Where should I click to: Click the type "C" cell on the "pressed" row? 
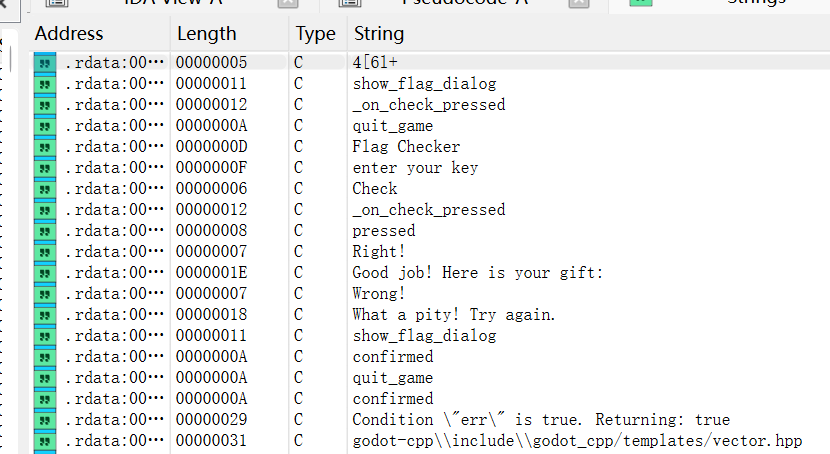(x=299, y=231)
